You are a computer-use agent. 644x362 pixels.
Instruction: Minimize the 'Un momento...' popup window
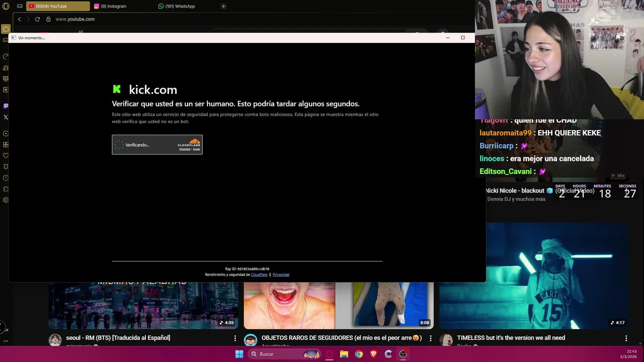point(447,38)
